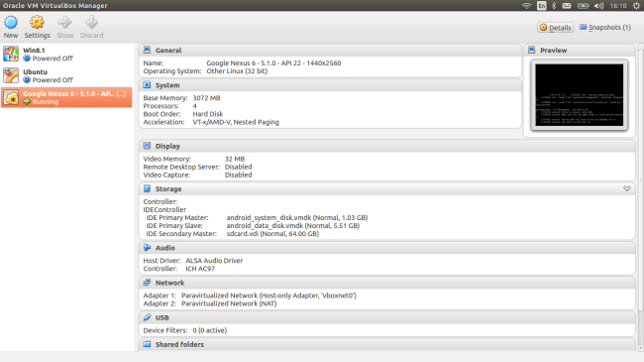Click the Google Nexus 6 VM icon
Image resolution: width=644 pixels, height=362 pixels.
[11, 97]
